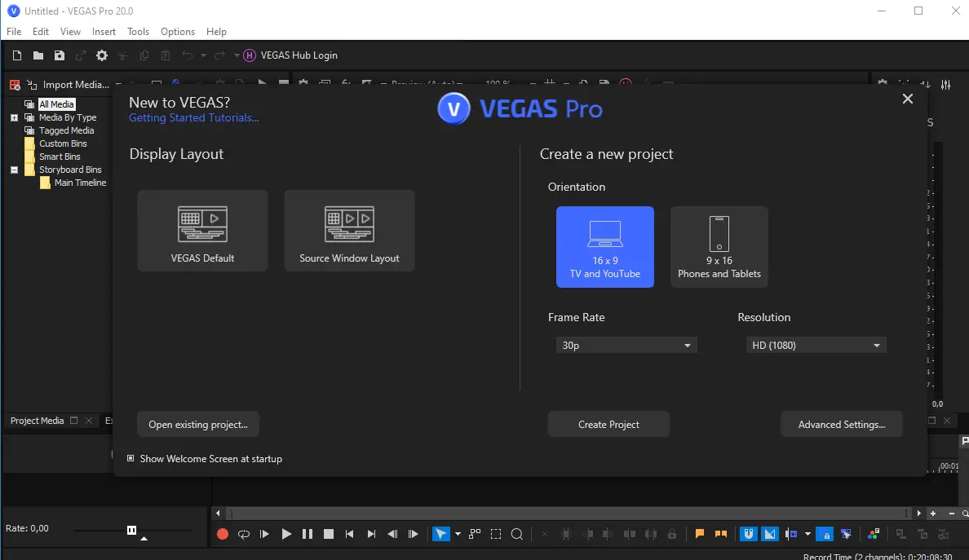
Task: Toggle loop playback
Action: pyautogui.click(x=244, y=534)
